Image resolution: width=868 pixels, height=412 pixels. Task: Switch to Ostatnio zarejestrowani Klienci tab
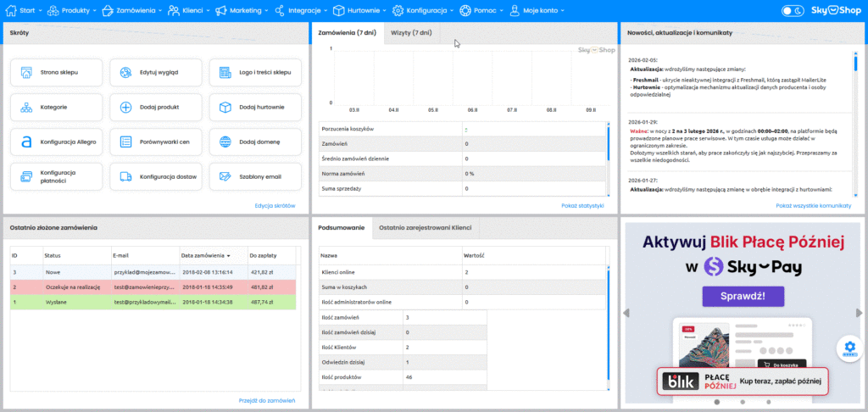426,228
